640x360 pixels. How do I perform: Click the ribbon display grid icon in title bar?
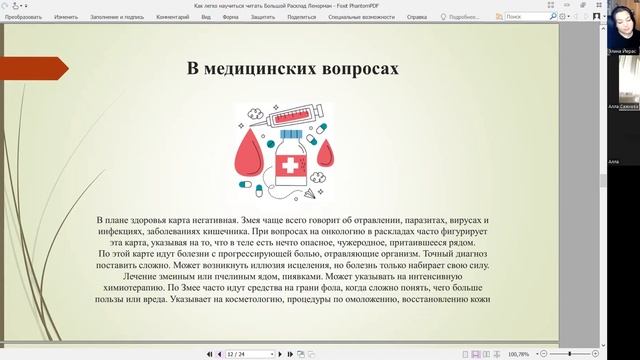551,5
